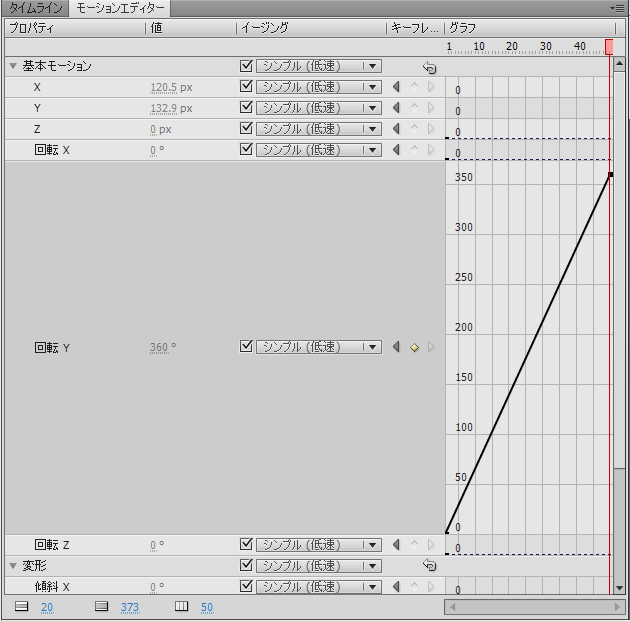The width and height of the screenshot is (630, 622).
Task: Toggle easing checkbox for 変形
Action: (x=246, y=565)
